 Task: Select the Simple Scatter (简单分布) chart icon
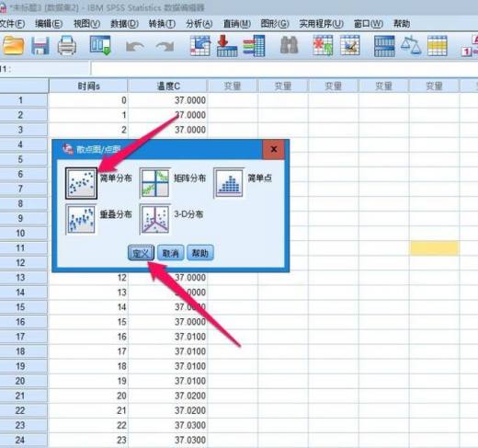(x=81, y=183)
